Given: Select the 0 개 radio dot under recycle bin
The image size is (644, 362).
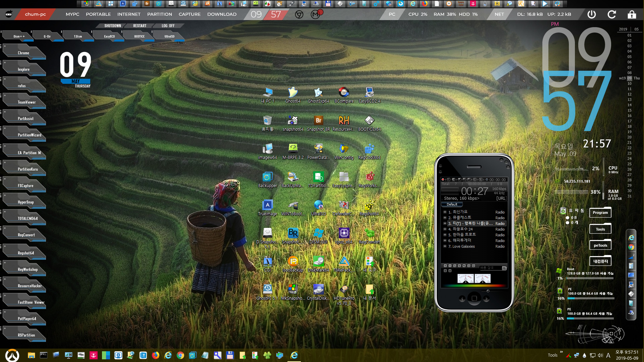Looking at the screenshot, I should [568, 223].
